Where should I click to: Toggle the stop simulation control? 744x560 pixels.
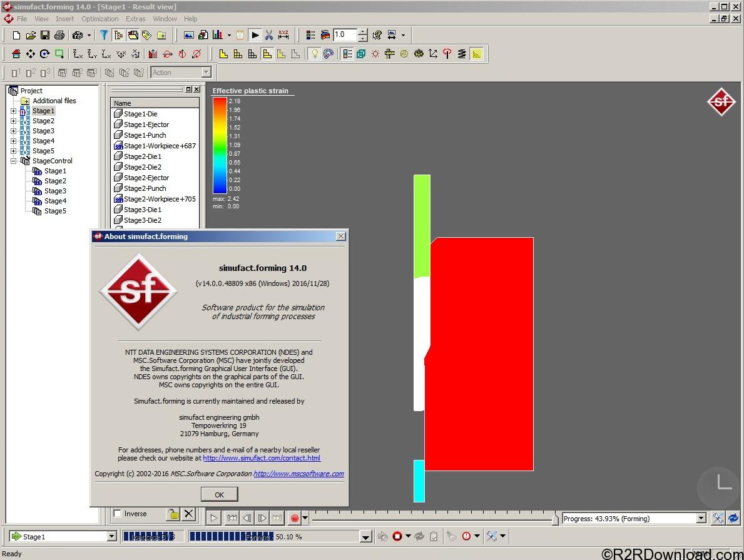pos(397,536)
